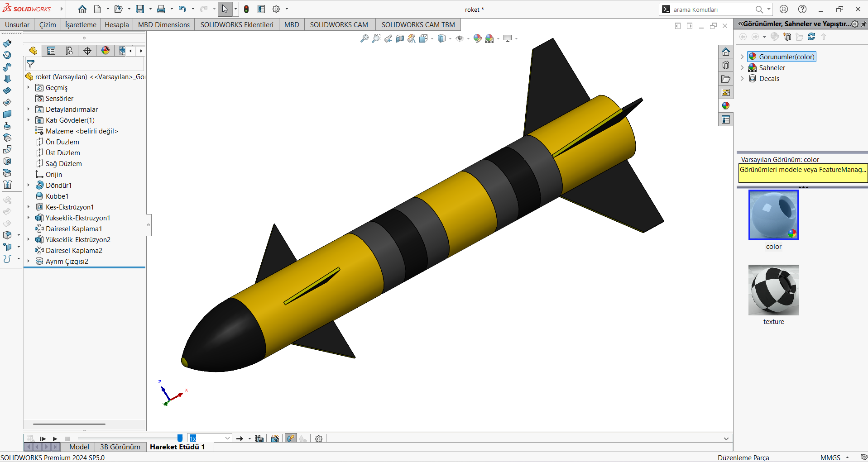Switch to the Model bottom tab
Screen dimensions: 868x462
click(x=79, y=447)
